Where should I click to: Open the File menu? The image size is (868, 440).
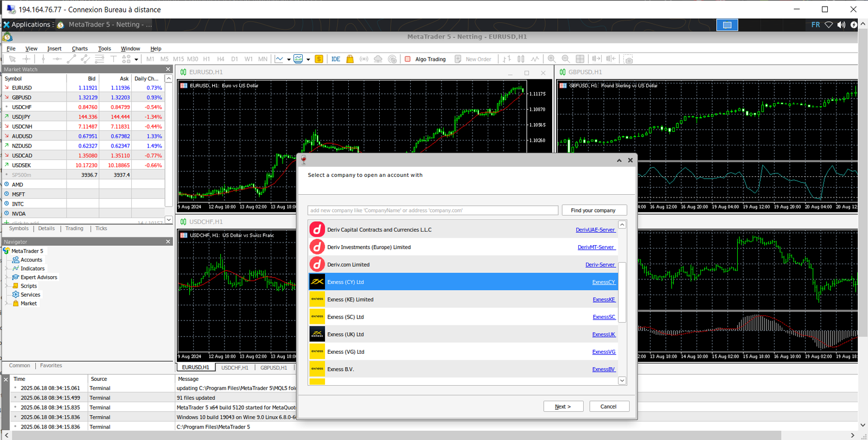pos(11,49)
